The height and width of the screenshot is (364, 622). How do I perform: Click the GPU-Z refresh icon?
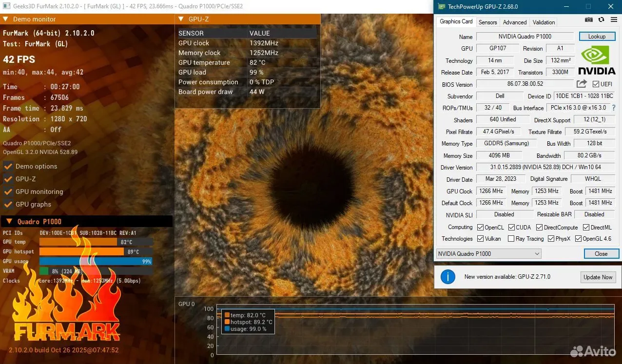[601, 20]
